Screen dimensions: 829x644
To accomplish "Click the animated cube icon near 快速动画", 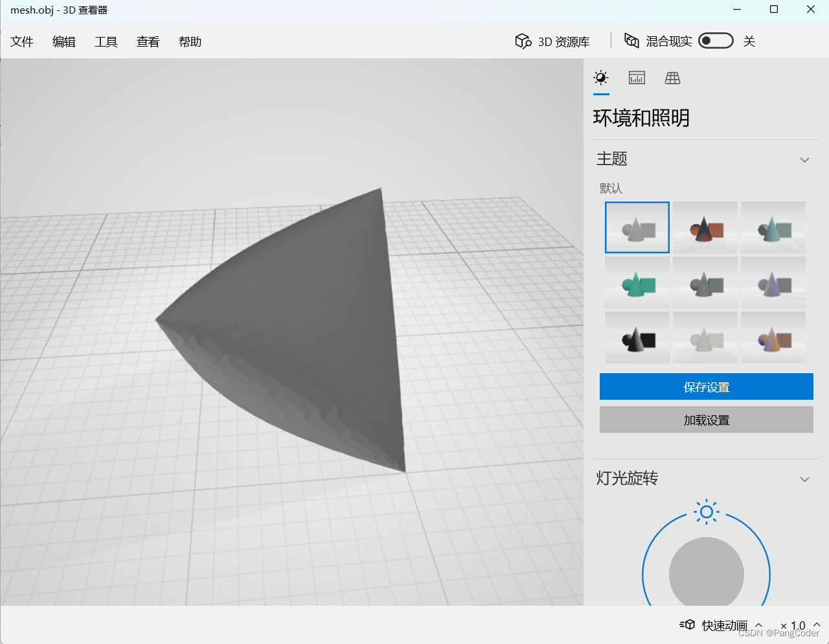I will click(687, 625).
